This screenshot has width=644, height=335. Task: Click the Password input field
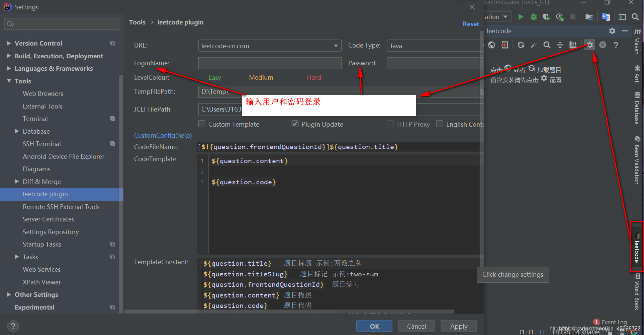tap(435, 63)
